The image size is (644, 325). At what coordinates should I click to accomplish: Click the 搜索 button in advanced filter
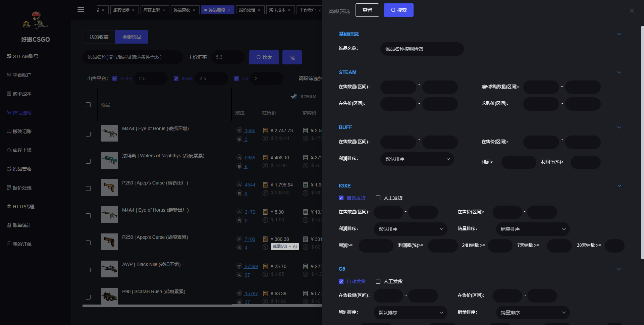click(x=398, y=10)
